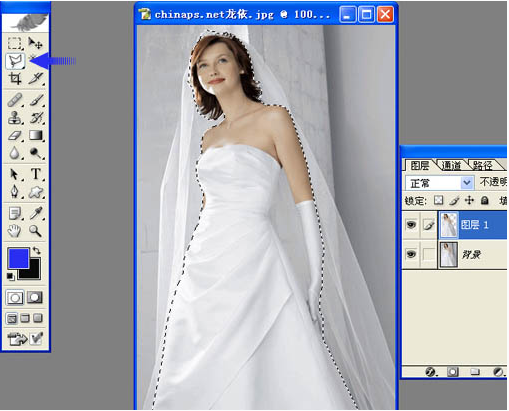Select the Type tool
The height and width of the screenshot is (411, 509).
(35, 174)
